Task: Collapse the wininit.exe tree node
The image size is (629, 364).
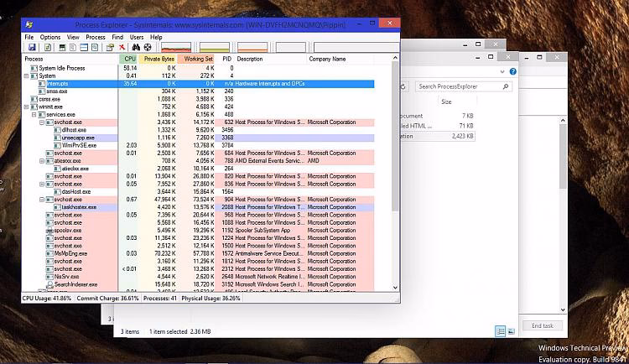Action: (27, 107)
